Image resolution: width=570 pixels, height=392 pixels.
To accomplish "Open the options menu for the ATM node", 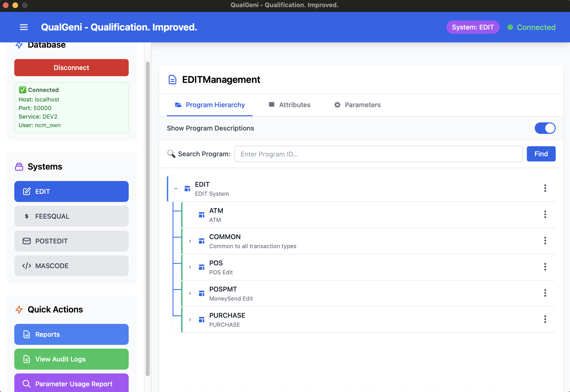I will pyautogui.click(x=545, y=215).
